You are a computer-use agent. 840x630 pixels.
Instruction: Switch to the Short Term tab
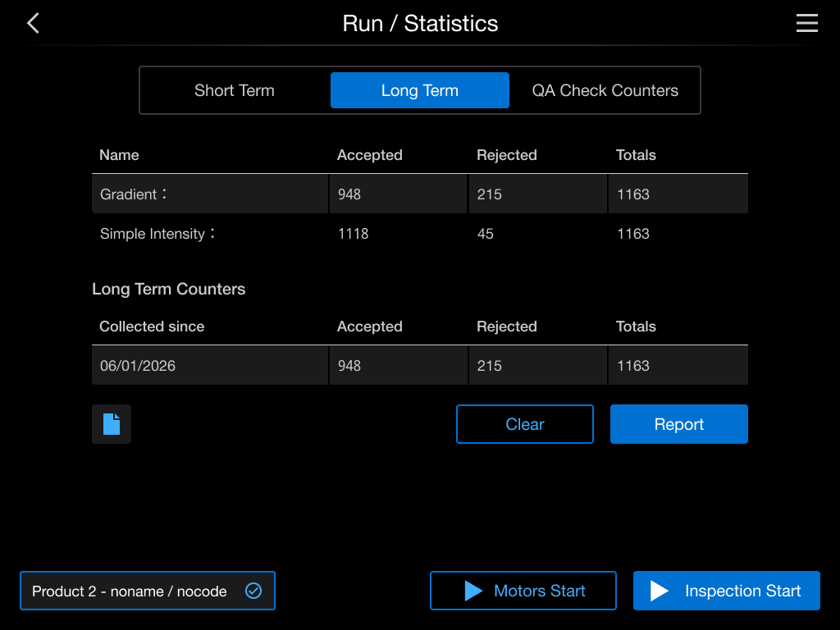235,90
